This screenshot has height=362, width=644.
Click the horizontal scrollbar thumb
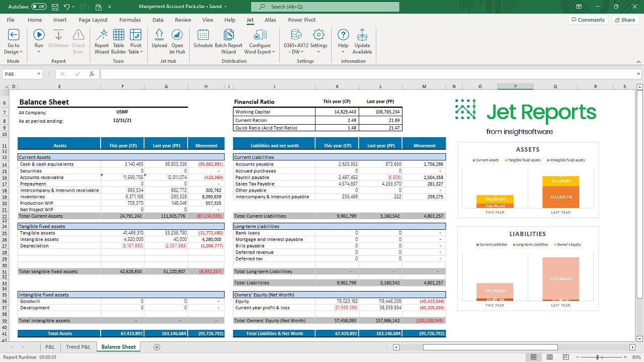(490, 347)
